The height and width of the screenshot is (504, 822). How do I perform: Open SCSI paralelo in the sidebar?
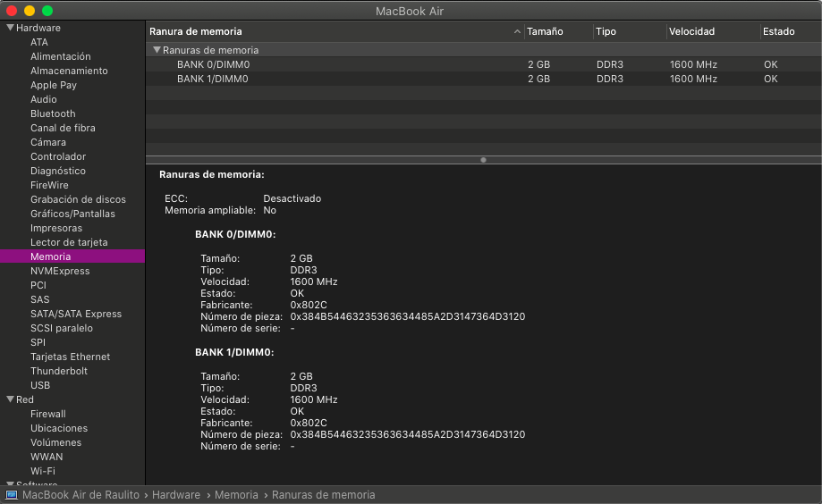point(62,328)
